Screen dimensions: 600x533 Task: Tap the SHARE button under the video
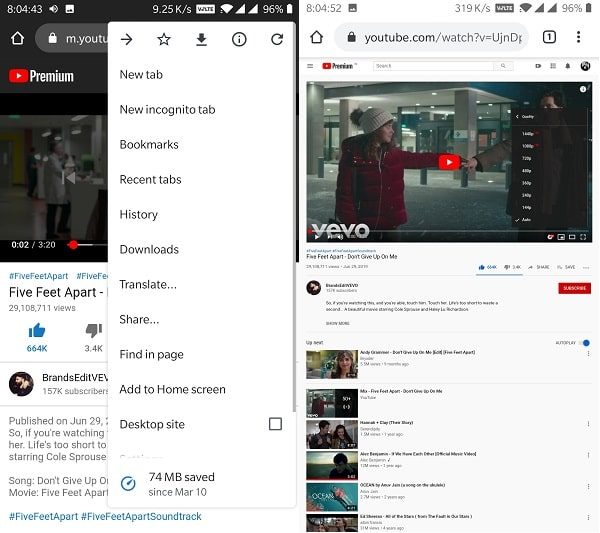pos(538,267)
